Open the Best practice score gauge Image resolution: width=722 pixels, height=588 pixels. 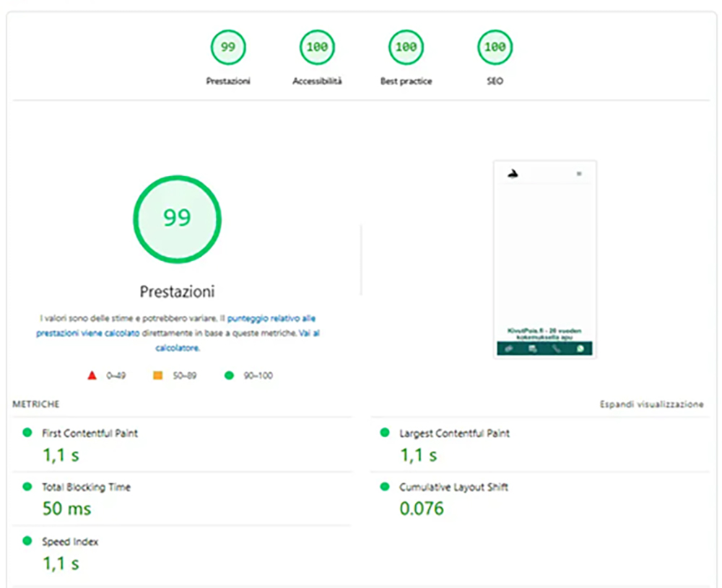pos(406,48)
